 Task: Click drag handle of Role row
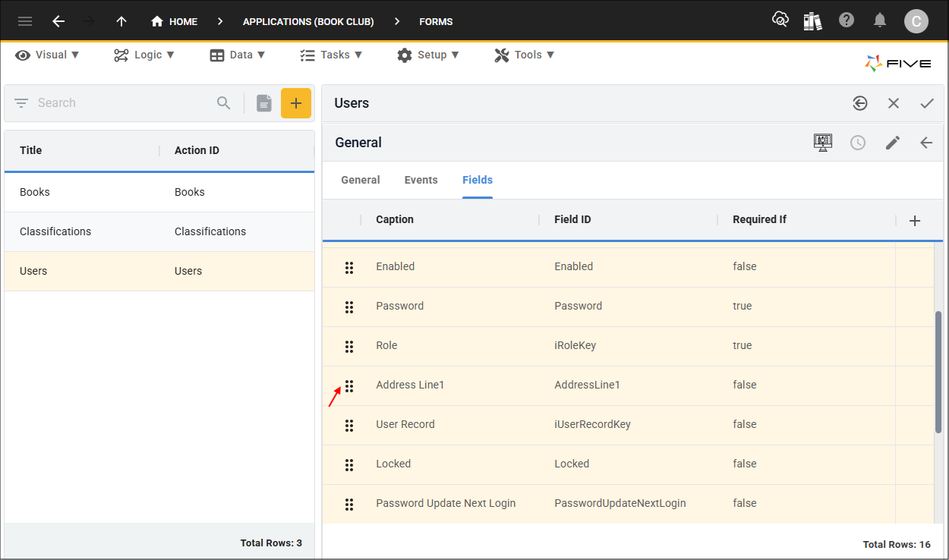(349, 346)
